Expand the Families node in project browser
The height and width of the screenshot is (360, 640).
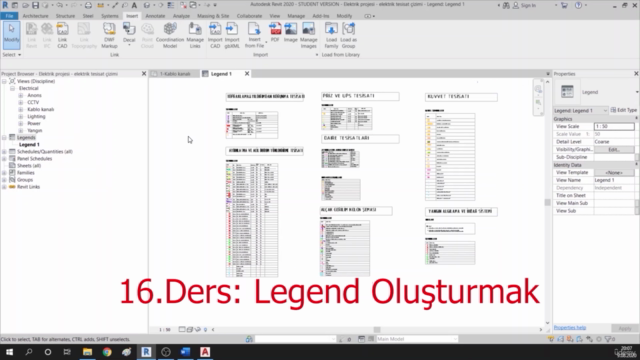click(x=4, y=173)
